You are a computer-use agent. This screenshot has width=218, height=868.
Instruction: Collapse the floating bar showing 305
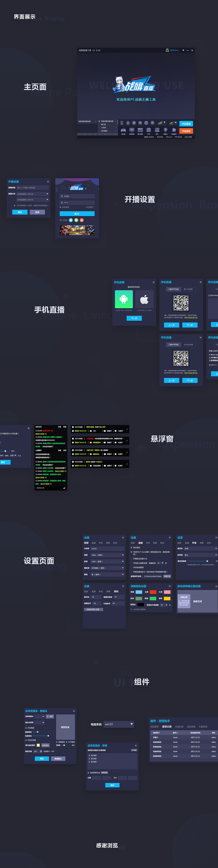point(127,429)
